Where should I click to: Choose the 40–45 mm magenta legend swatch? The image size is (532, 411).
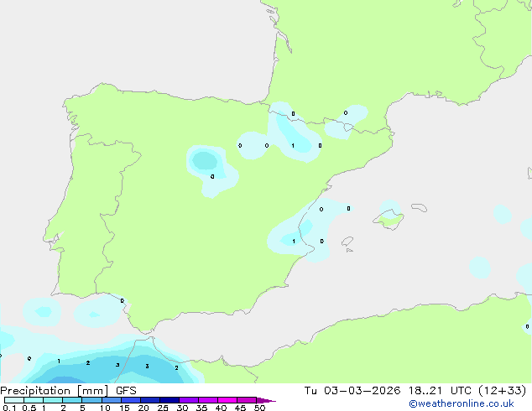(x=227, y=400)
